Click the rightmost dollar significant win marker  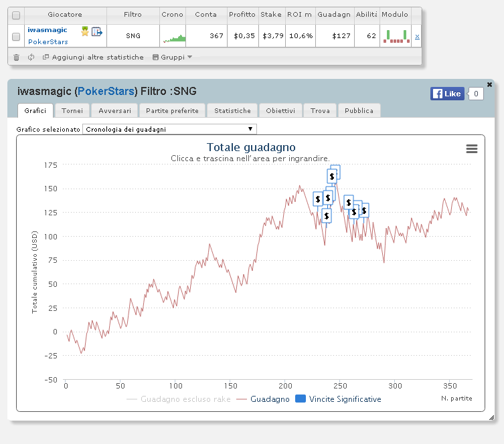[364, 210]
